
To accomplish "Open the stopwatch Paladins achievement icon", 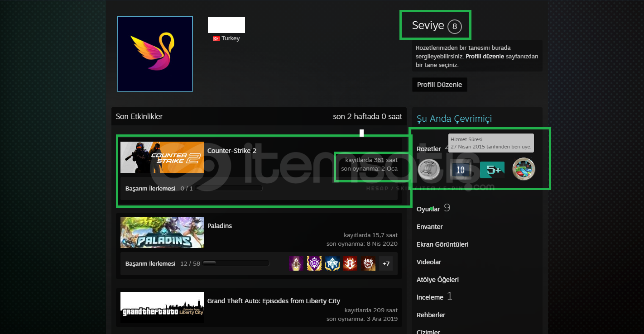I will click(x=368, y=263).
